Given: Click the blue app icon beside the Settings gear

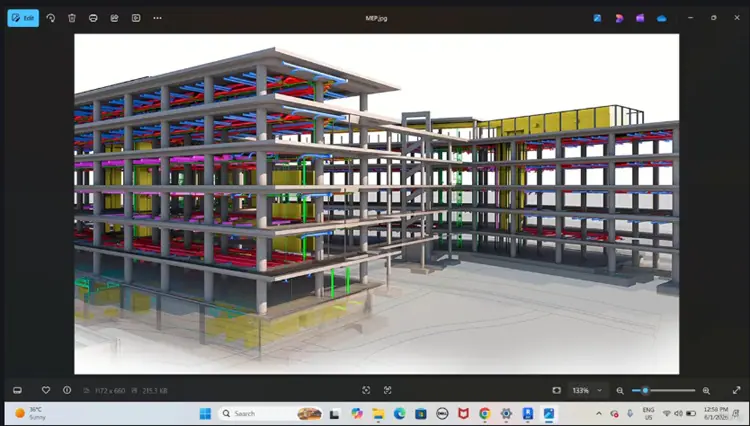Looking at the screenshot, I should [x=528, y=414].
